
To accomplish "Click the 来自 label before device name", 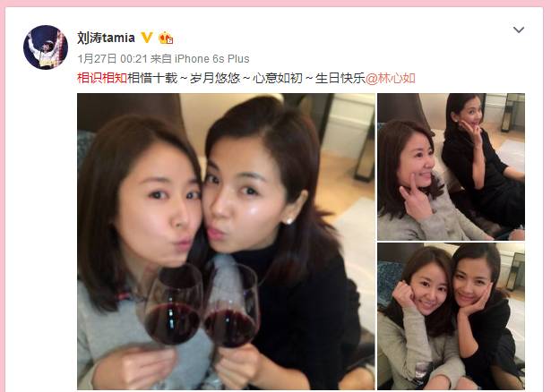I will (x=160, y=58).
